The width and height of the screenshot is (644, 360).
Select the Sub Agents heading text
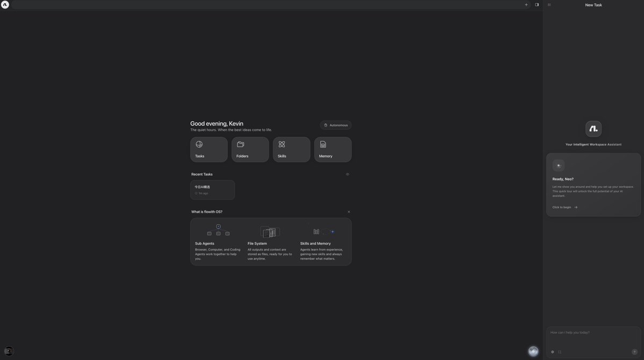(205, 244)
